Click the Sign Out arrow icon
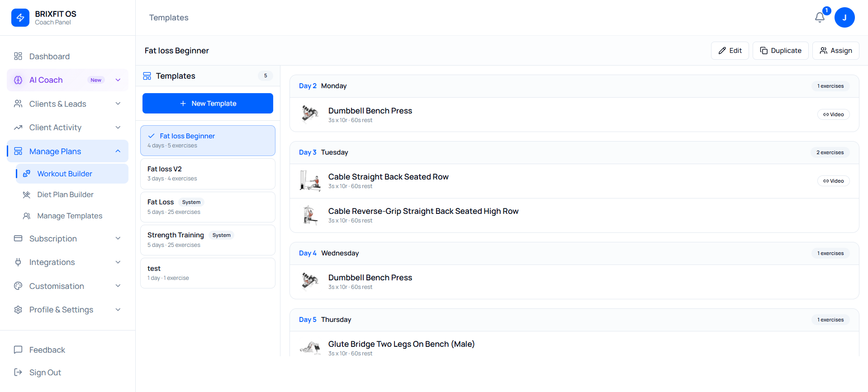Screen dimensions: 868x392 click(x=18, y=372)
